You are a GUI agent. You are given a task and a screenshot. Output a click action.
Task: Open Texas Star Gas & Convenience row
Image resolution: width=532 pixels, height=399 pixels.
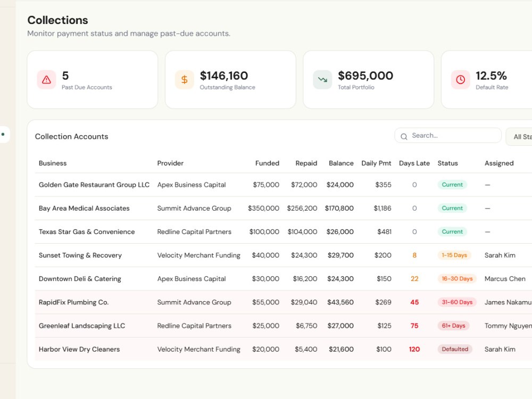pos(284,232)
